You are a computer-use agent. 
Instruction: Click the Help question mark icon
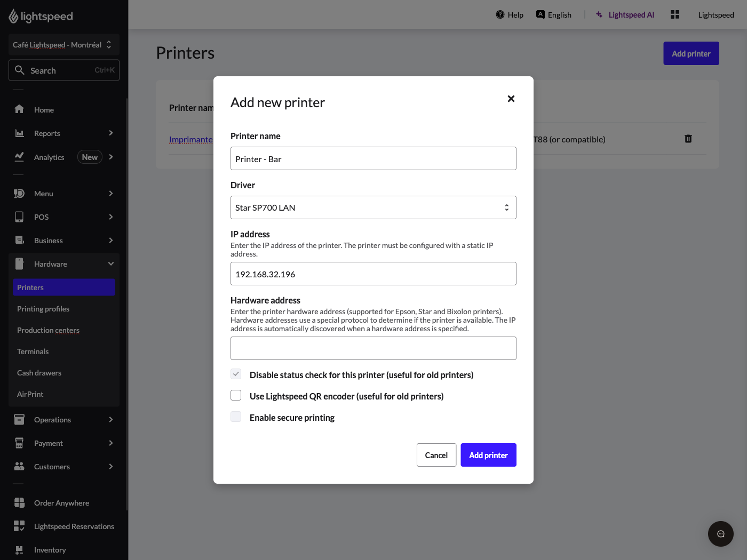coord(500,14)
